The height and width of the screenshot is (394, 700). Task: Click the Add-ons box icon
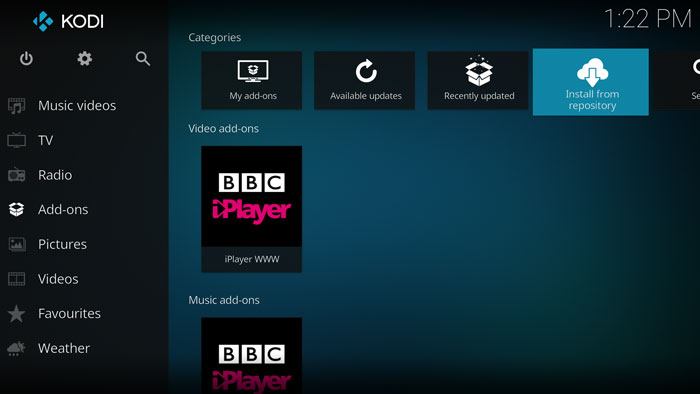(x=17, y=209)
